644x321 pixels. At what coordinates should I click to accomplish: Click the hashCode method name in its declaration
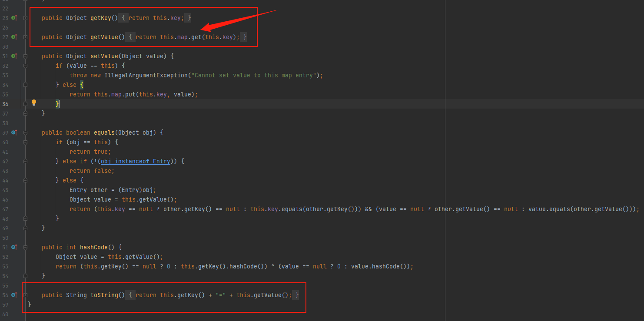(94, 247)
